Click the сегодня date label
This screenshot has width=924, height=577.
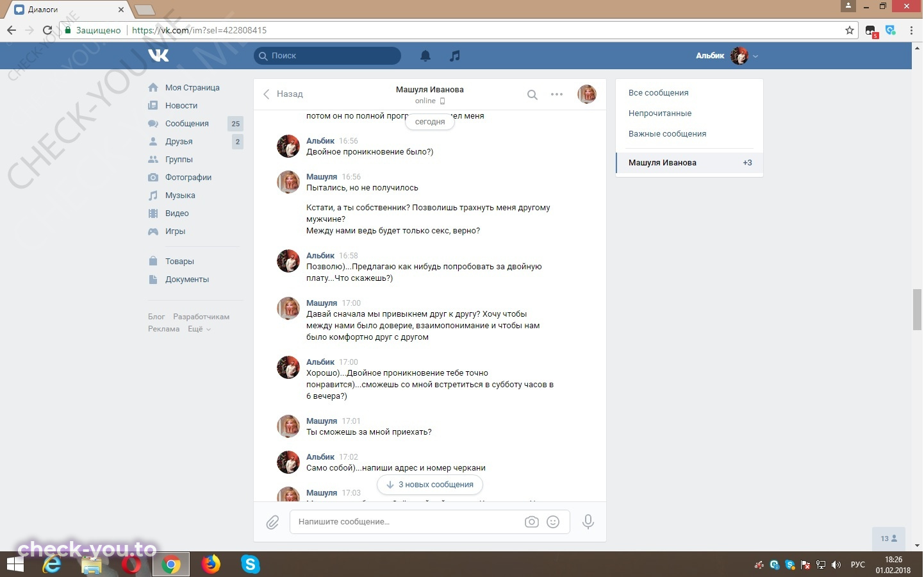coord(430,122)
